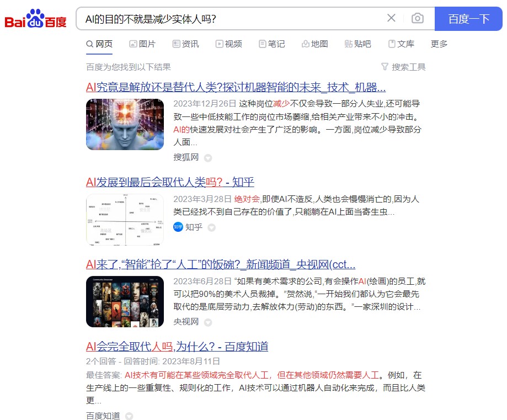The width and height of the screenshot is (507, 420).
Task: Open the 文库 tab
Action: (401, 44)
